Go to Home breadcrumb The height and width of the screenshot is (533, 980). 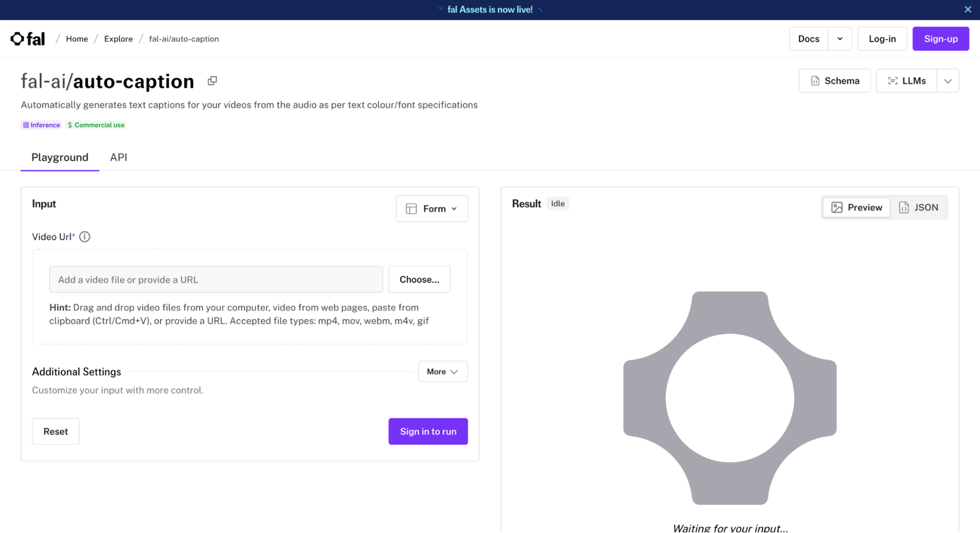(x=77, y=39)
